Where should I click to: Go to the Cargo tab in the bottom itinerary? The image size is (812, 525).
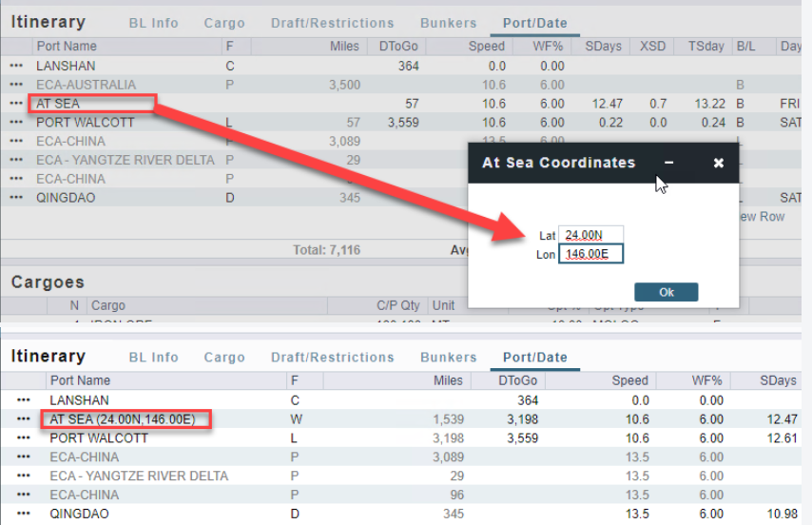(224, 358)
